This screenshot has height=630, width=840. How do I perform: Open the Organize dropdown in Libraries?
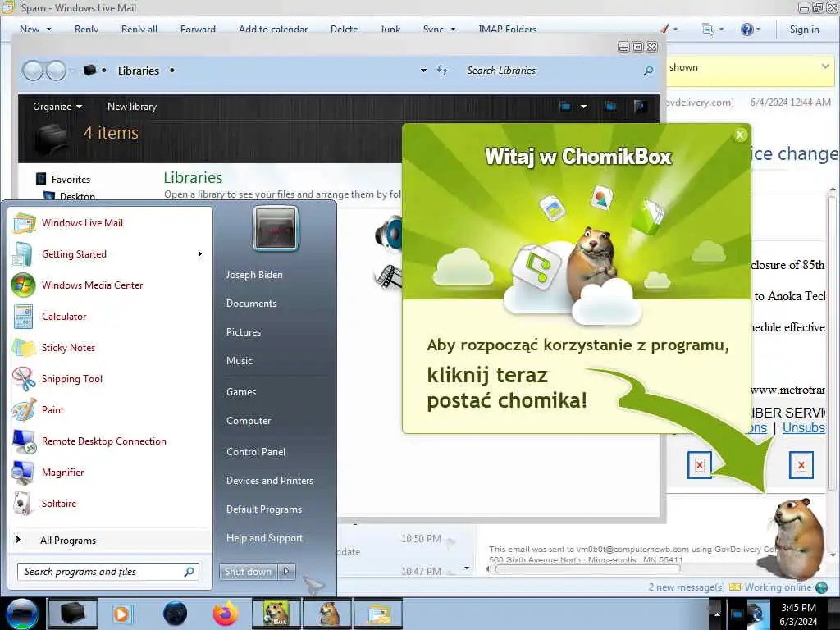pyautogui.click(x=57, y=106)
